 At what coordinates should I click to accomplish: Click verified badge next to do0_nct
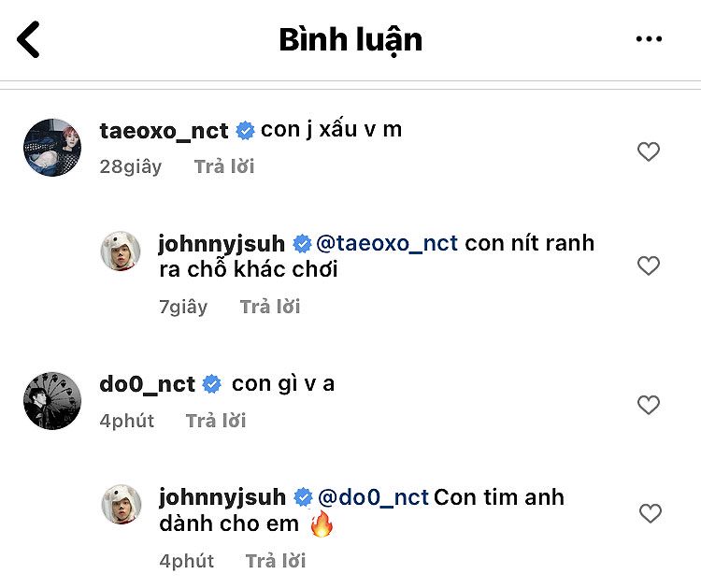tap(212, 384)
